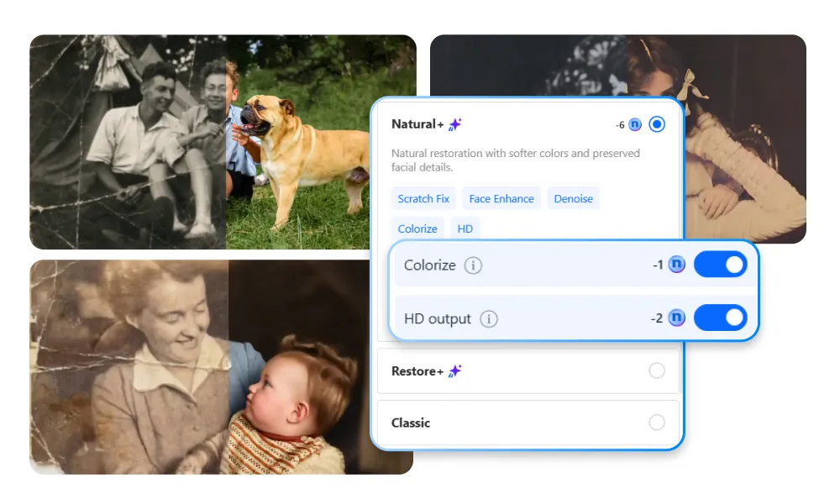Click the Natural+ title text

pos(417,124)
